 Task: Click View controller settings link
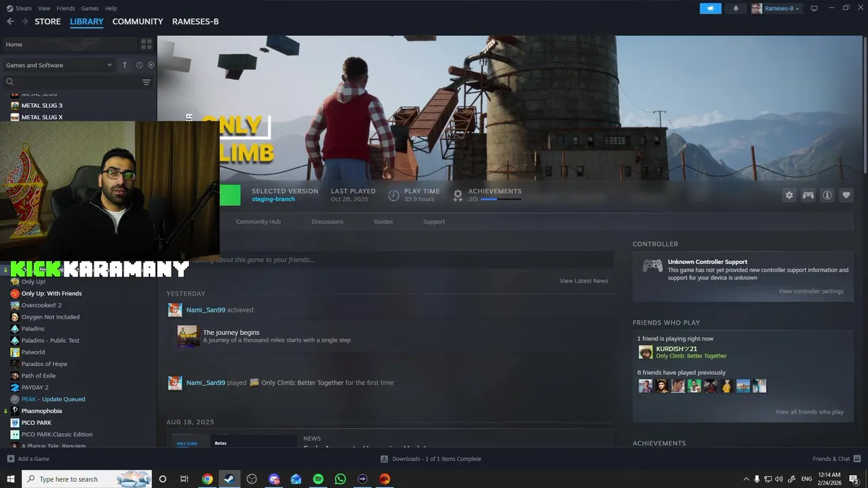tap(811, 291)
